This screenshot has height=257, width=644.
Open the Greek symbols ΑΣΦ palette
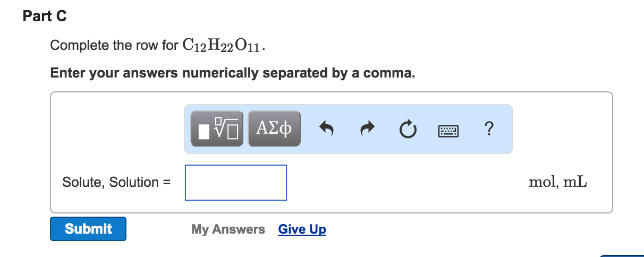274,128
